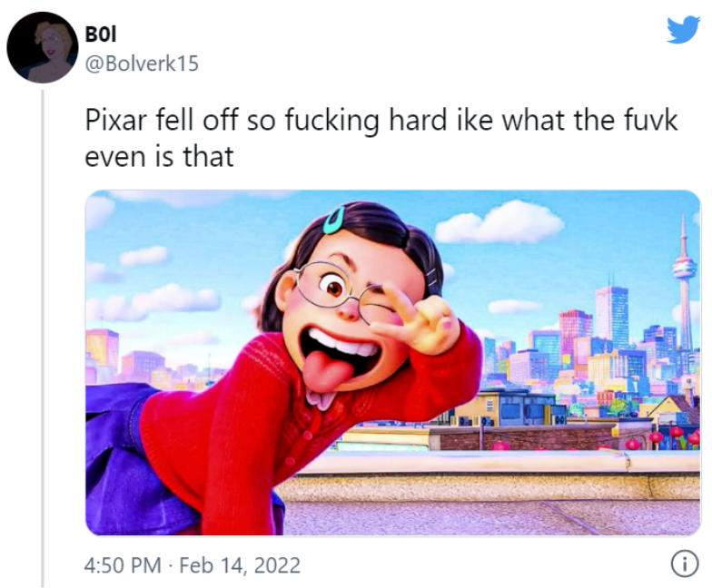Open the tweet info icon
This screenshot has height=588, width=712.
pos(685,564)
